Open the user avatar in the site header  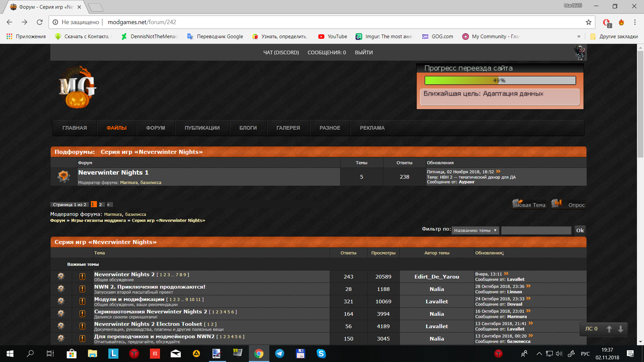tap(580, 52)
